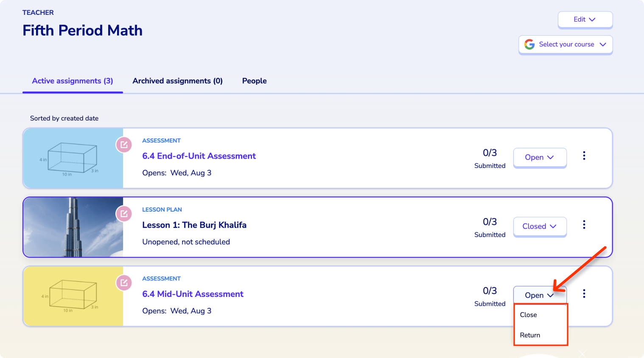Viewport: 644px width, 358px height.
Task: Open the Select your course dropdown
Action: 566,45
